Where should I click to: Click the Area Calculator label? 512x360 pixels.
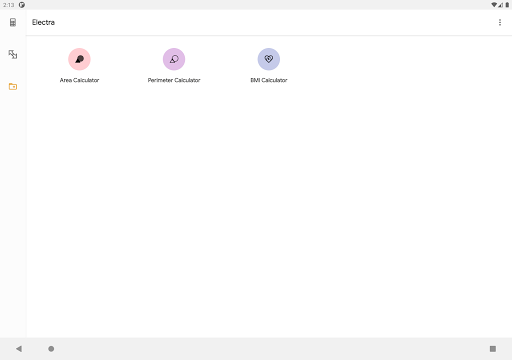tap(79, 80)
